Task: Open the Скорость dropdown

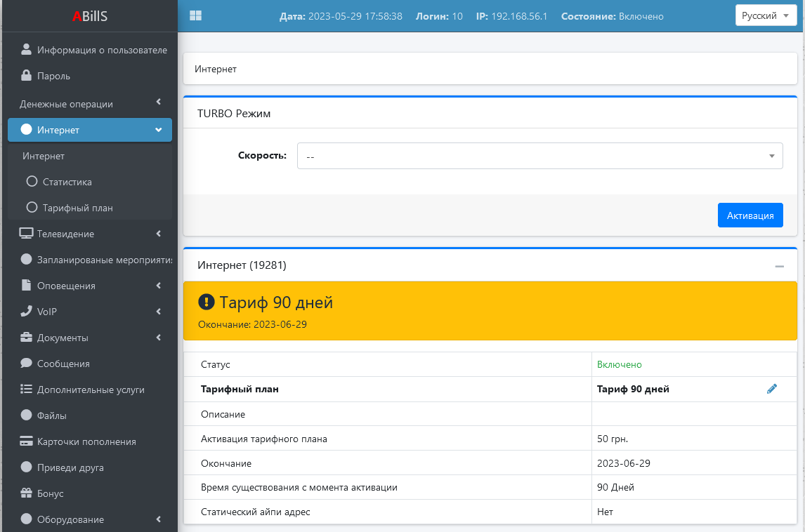Action: tap(539, 156)
